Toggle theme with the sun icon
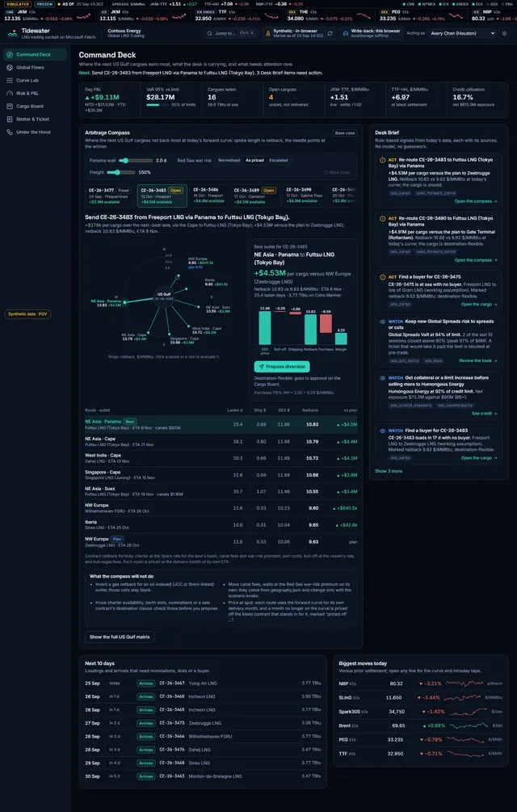The width and height of the screenshot is (517, 812). click(x=505, y=33)
